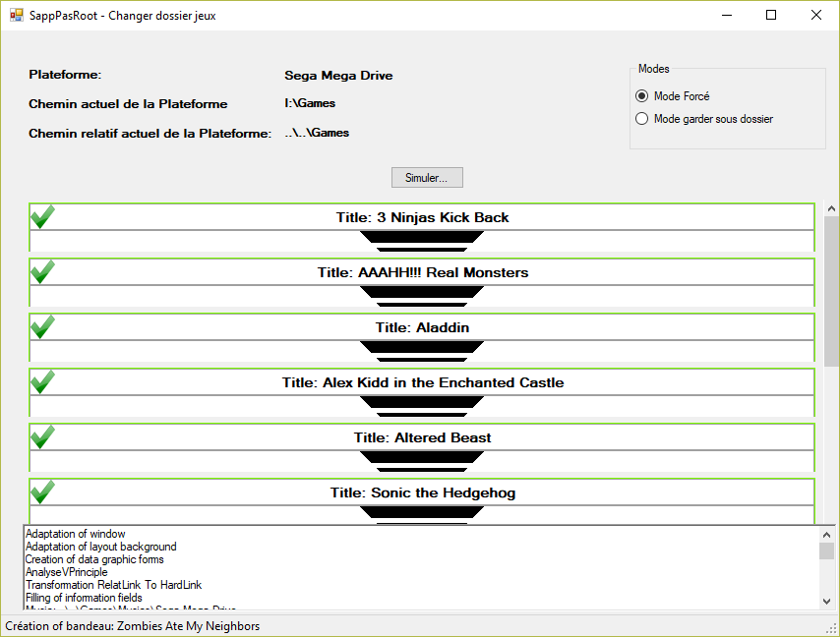Image resolution: width=840 pixels, height=637 pixels.
Task: Expand the black arrow under 3 Ninjas Kick Back
Action: point(422,237)
